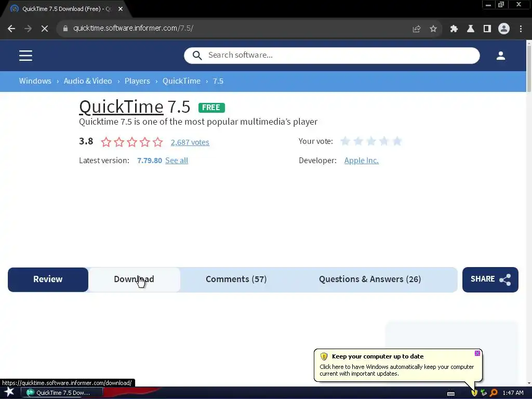The image size is (532, 399).
Task: Click the SHARE button
Action: pyautogui.click(x=490, y=279)
